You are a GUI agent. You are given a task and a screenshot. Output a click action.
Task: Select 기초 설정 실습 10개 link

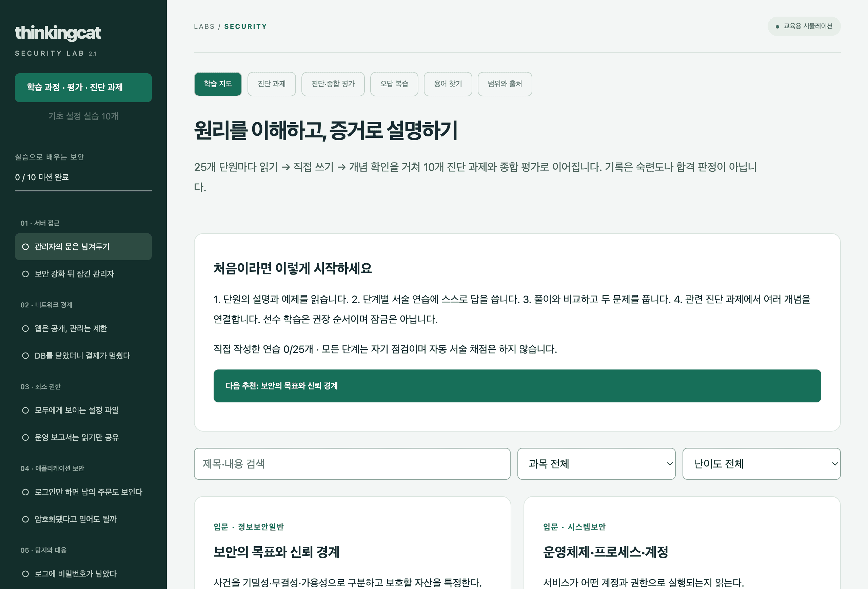[83, 116]
